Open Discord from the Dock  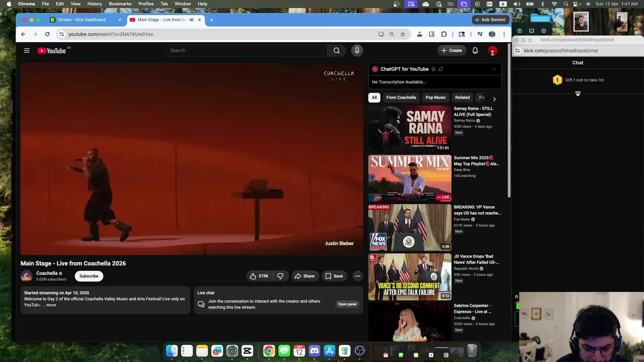314,351
